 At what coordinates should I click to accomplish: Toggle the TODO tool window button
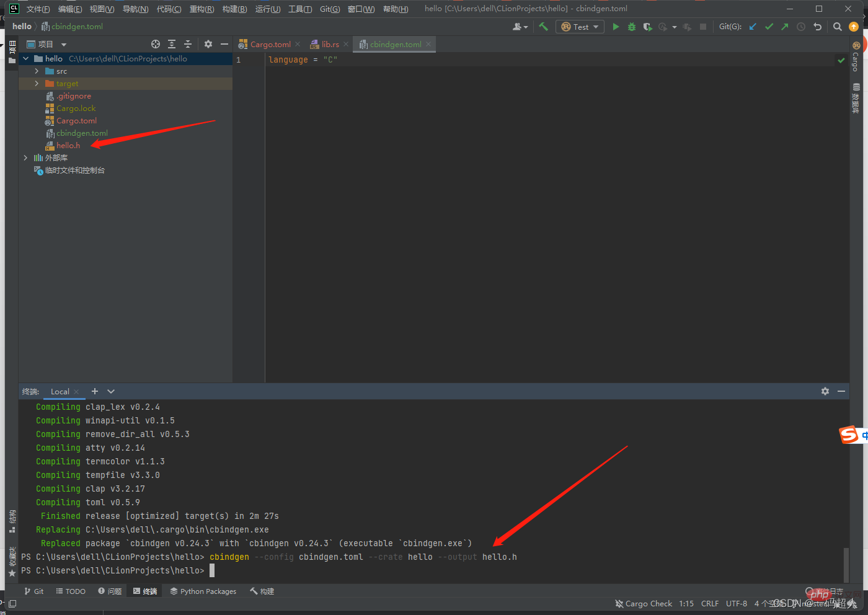tap(71, 591)
